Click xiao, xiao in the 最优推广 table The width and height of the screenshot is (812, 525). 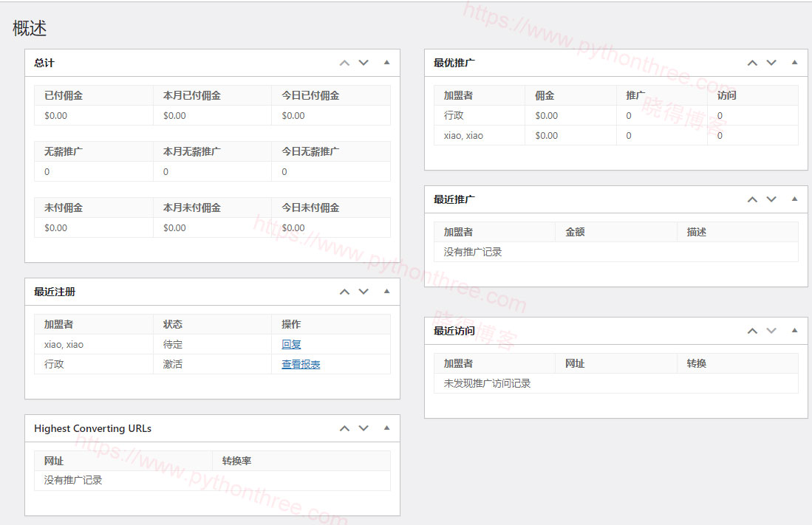coord(463,136)
